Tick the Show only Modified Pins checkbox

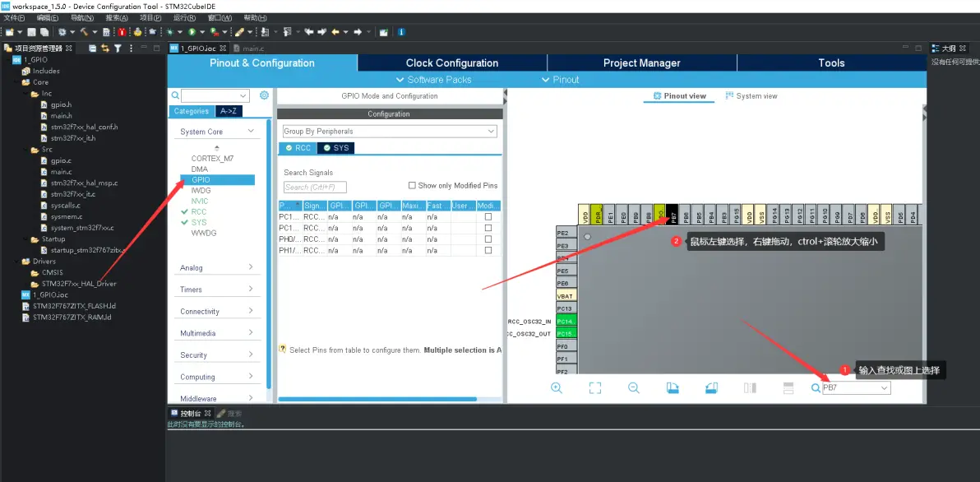(x=412, y=185)
